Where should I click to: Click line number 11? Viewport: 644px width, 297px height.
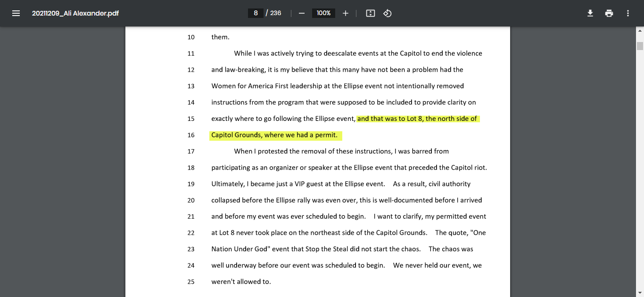click(x=191, y=53)
